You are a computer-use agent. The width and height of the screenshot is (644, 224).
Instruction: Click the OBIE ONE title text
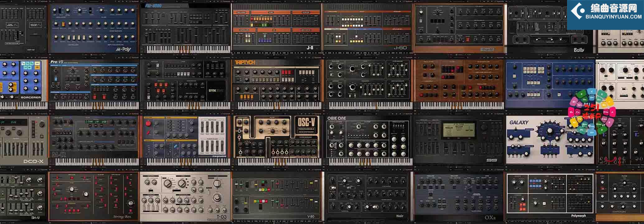point(336,118)
